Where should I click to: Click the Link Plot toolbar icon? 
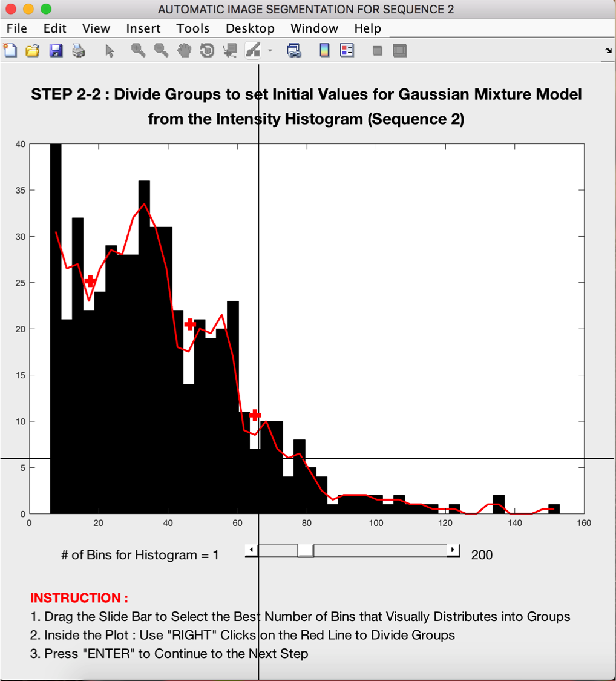[294, 51]
